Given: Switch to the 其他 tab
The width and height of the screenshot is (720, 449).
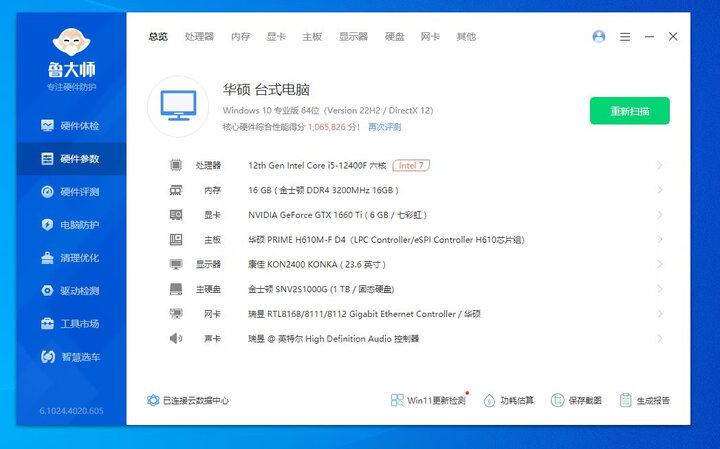Looking at the screenshot, I should 466,37.
